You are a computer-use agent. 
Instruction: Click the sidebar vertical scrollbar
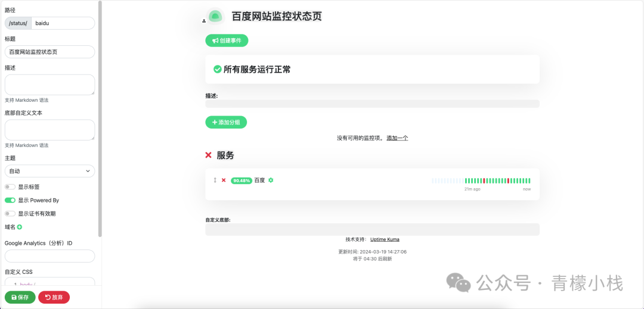(x=100, y=119)
